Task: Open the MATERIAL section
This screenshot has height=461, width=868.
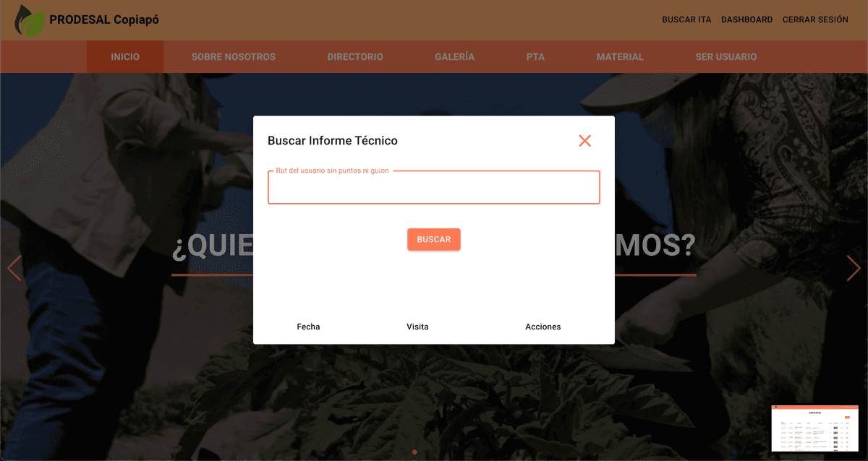Action: (620, 56)
